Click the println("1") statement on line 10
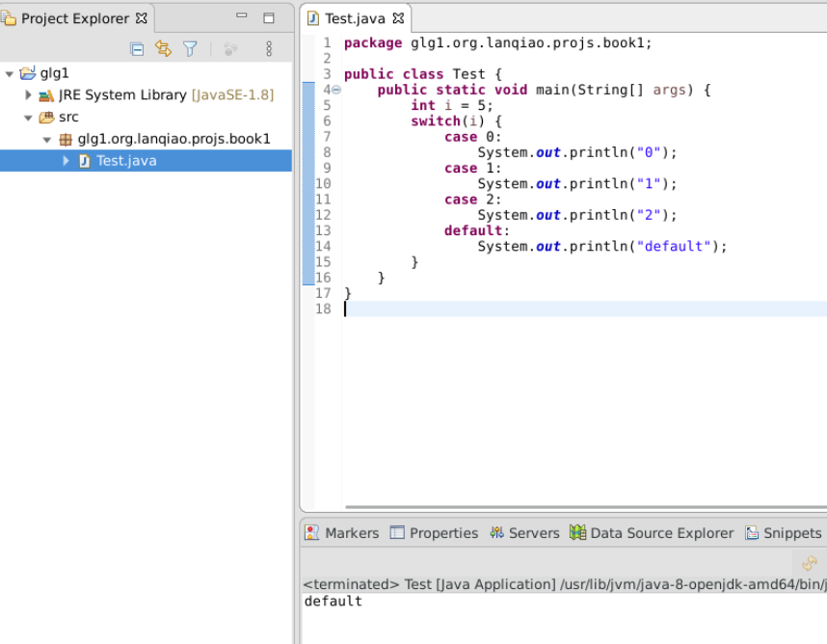 point(577,183)
